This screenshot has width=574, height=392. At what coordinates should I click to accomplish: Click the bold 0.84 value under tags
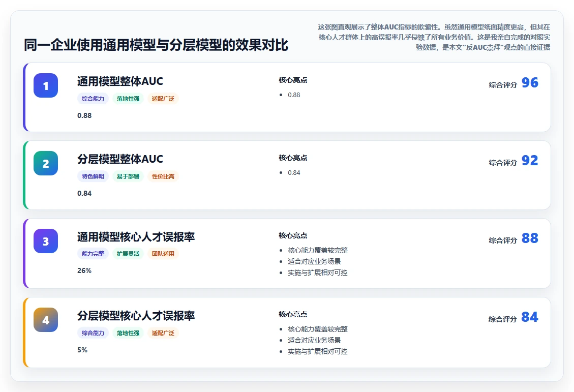[x=84, y=193]
